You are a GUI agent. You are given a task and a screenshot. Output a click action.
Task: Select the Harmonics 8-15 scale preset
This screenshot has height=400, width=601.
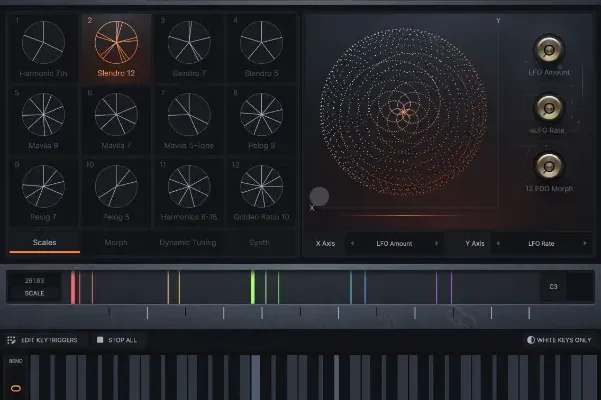188,185
